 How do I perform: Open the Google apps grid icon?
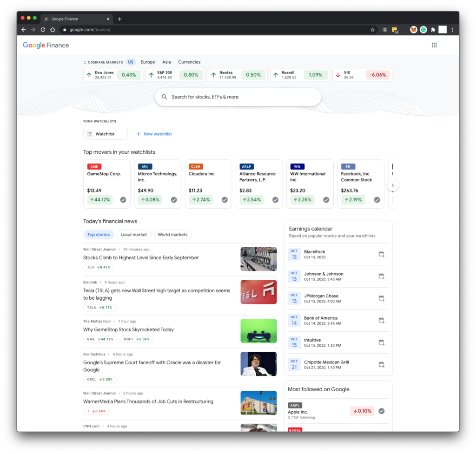pyautogui.click(x=434, y=45)
